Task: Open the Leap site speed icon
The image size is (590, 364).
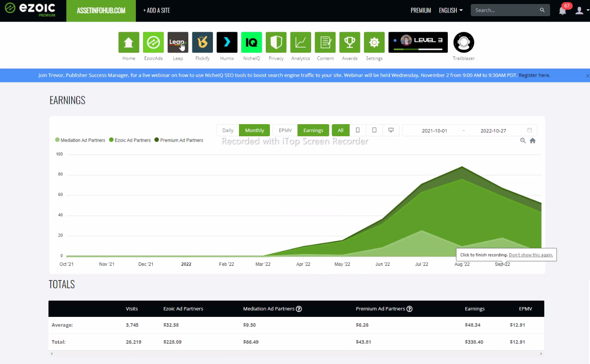Action: pos(178,42)
